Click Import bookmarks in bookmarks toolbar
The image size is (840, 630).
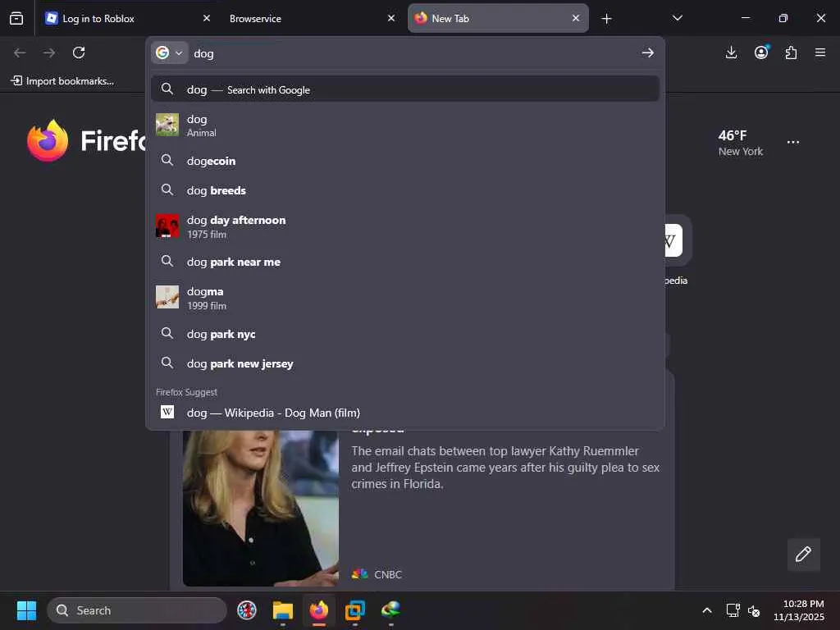pyautogui.click(x=62, y=81)
